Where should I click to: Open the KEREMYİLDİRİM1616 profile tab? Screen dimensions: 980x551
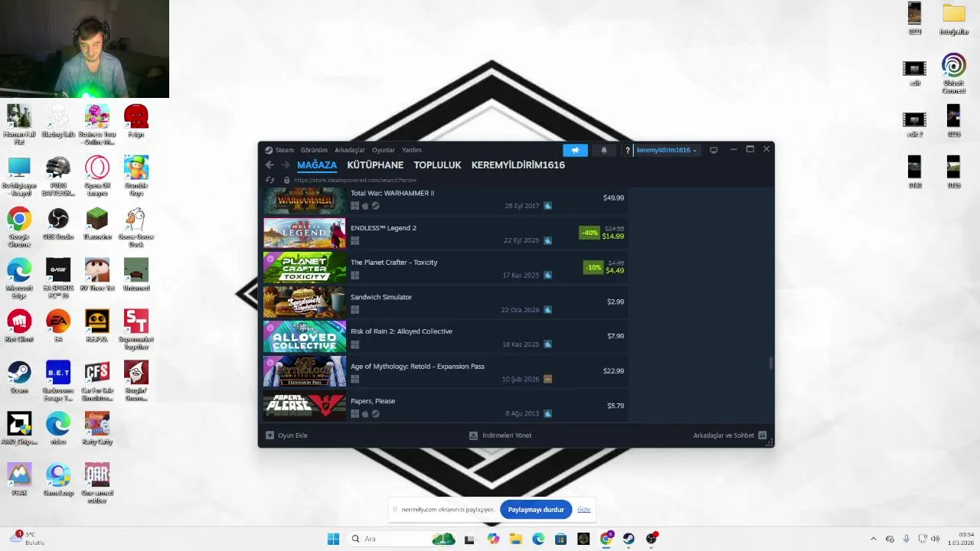tap(518, 165)
